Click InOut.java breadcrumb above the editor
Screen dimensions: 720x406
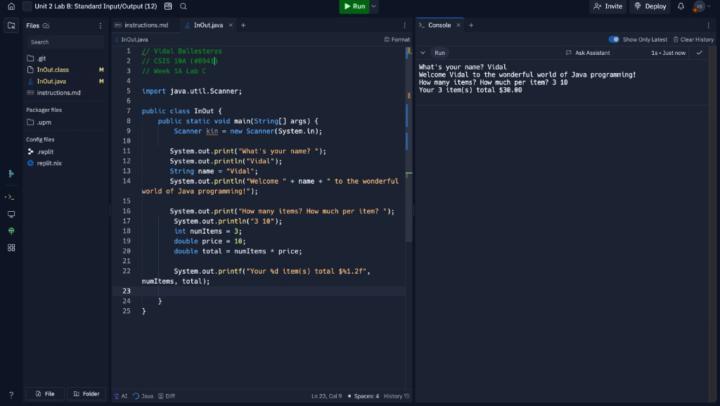135,40
